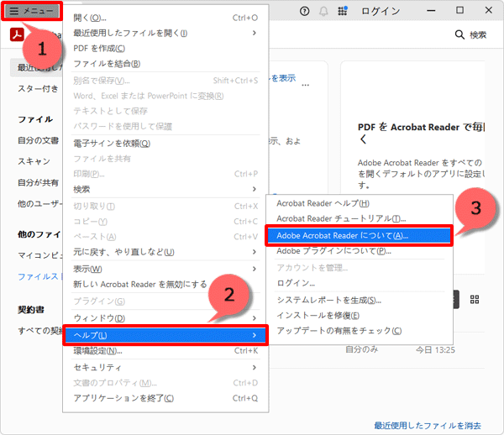Open the notifications bell icon

(323, 11)
